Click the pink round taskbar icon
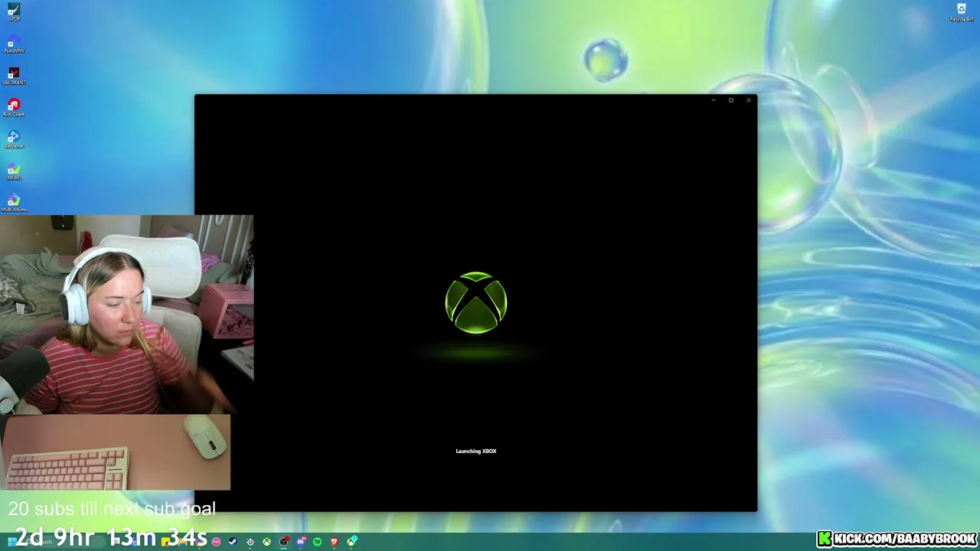 point(216,542)
